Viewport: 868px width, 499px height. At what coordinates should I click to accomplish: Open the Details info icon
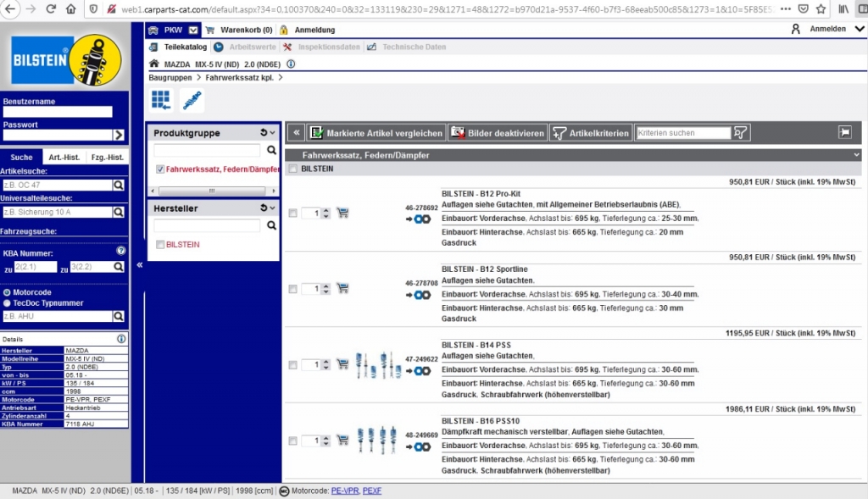coord(121,339)
